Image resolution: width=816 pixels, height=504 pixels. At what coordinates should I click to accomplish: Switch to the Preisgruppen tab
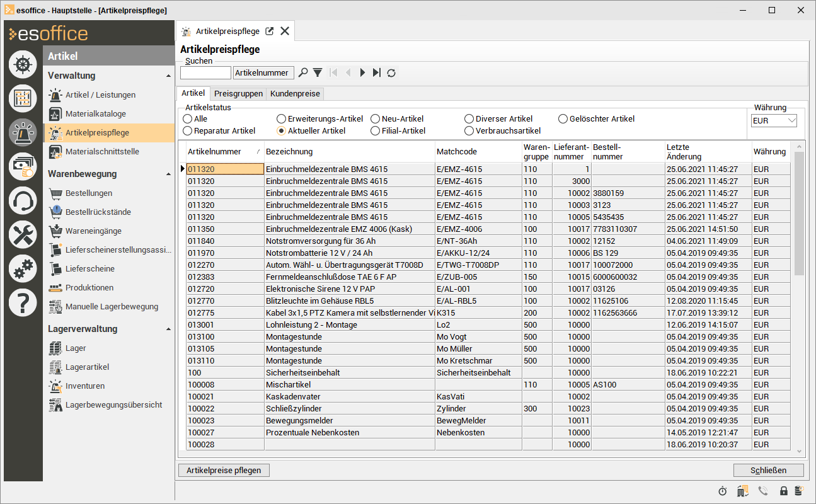pos(238,94)
